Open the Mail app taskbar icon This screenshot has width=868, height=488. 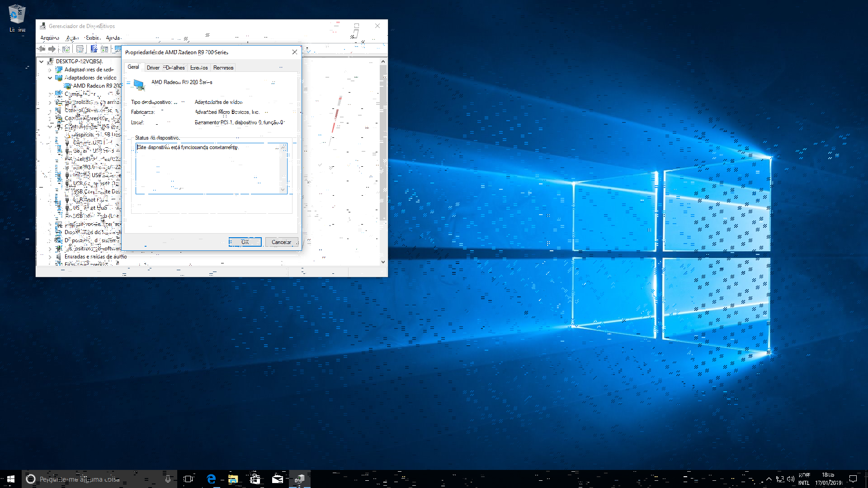tap(277, 479)
